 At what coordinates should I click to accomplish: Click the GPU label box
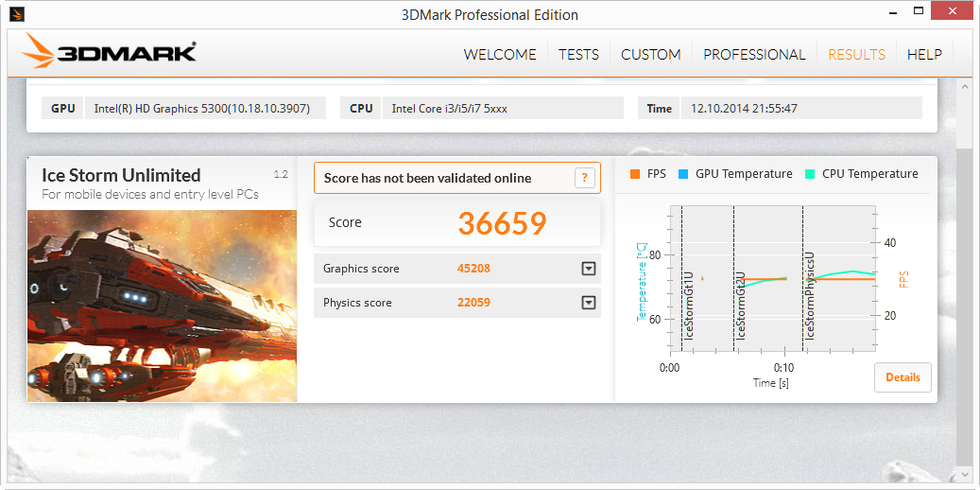(62, 108)
